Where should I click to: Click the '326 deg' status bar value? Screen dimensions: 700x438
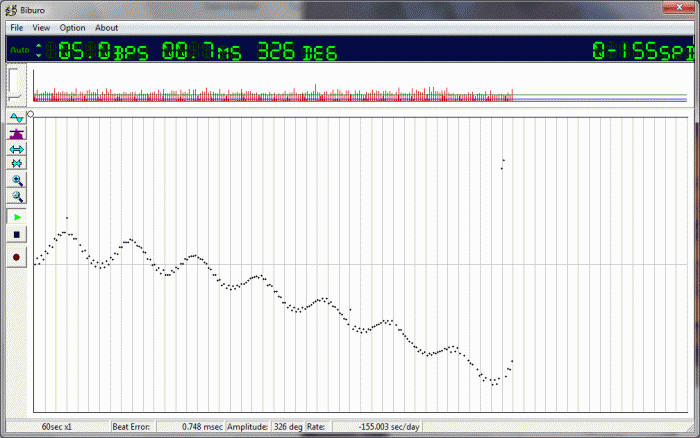point(288,427)
